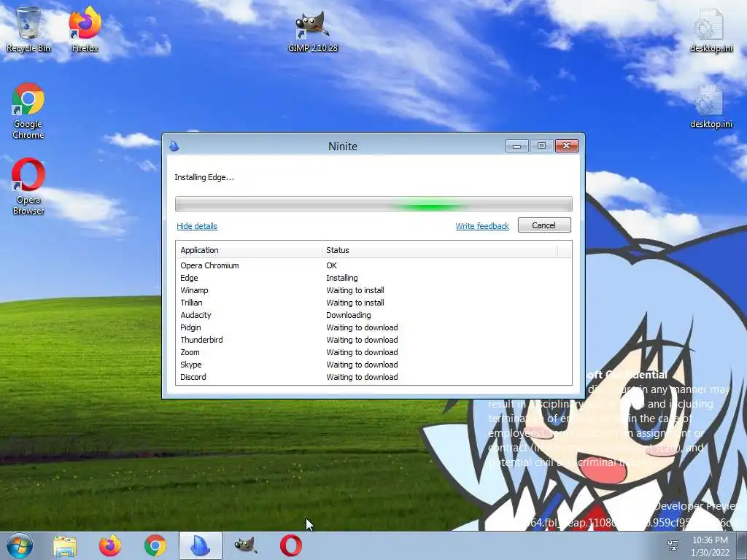Viewport: 747px width, 560px height.
Task: Click the Installing Edge... status text
Action: tap(204, 177)
